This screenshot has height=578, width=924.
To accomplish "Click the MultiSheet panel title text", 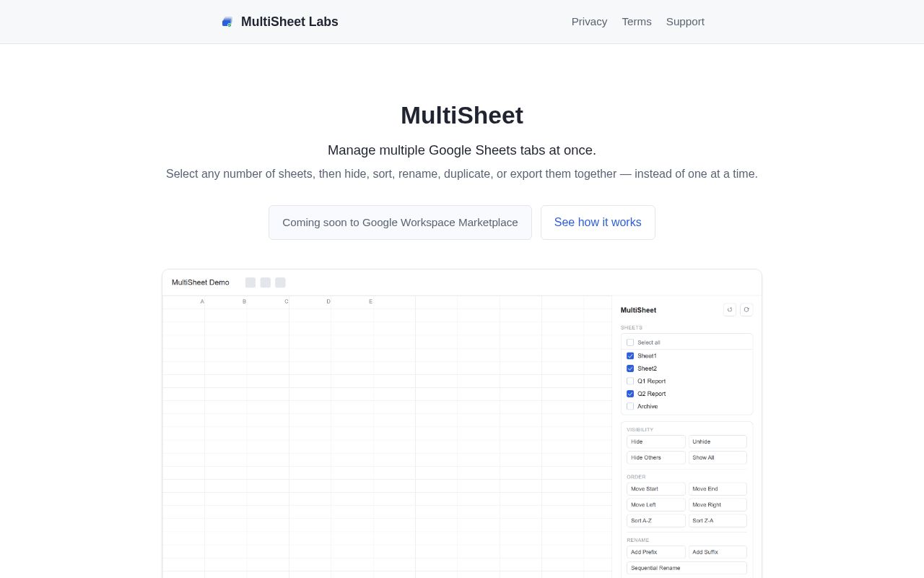I will (639, 310).
